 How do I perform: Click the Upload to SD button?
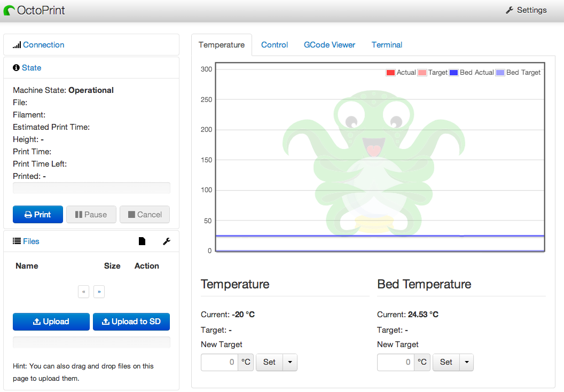[x=131, y=322]
